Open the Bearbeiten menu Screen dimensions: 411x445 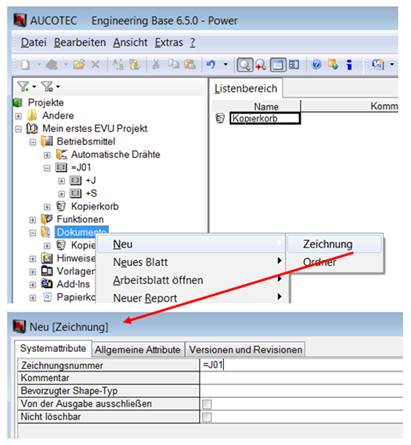tap(80, 43)
